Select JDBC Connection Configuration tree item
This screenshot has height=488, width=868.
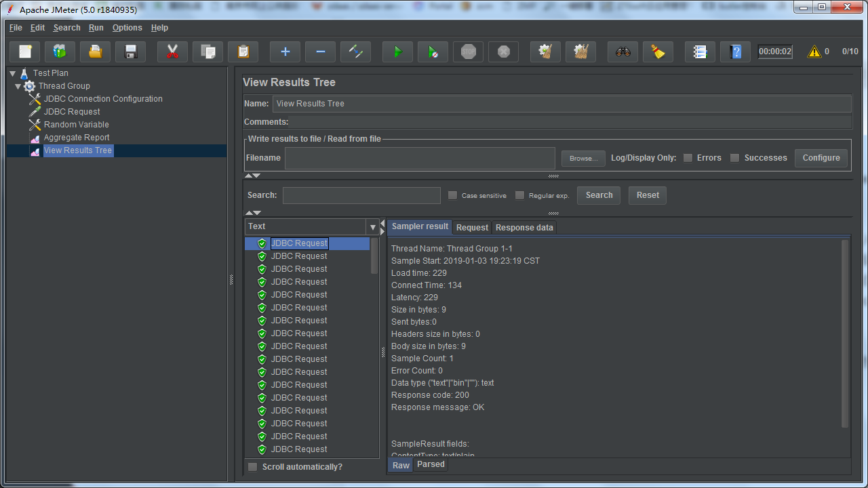103,99
